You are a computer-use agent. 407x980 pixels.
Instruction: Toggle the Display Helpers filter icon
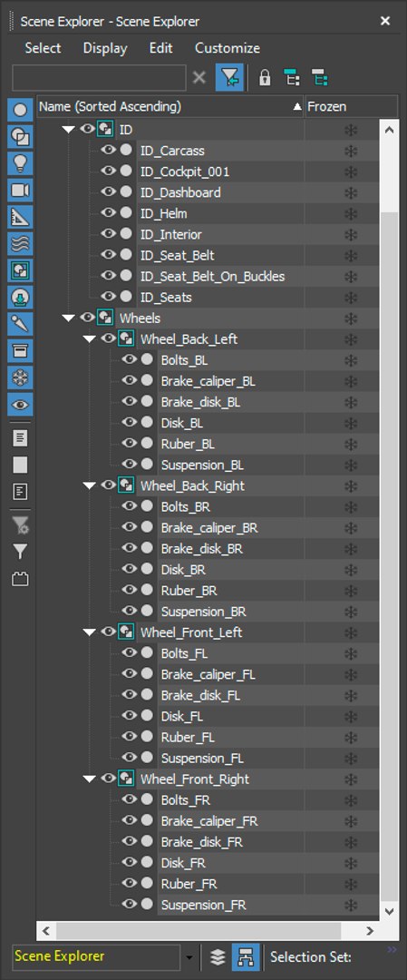coord(20,217)
